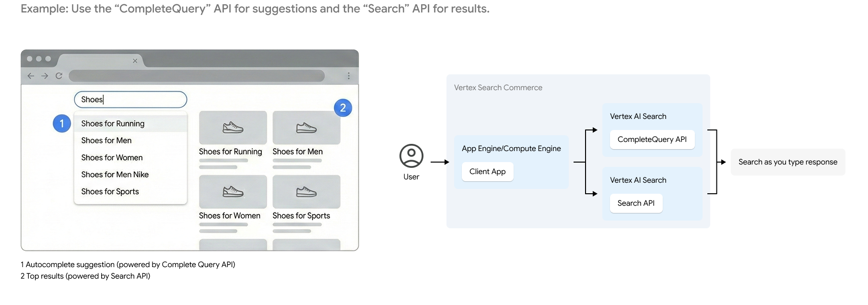Image resolution: width=868 pixels, height=305 pixels.
Task: Click the blue number 1 badge
Action: [62, 124]
